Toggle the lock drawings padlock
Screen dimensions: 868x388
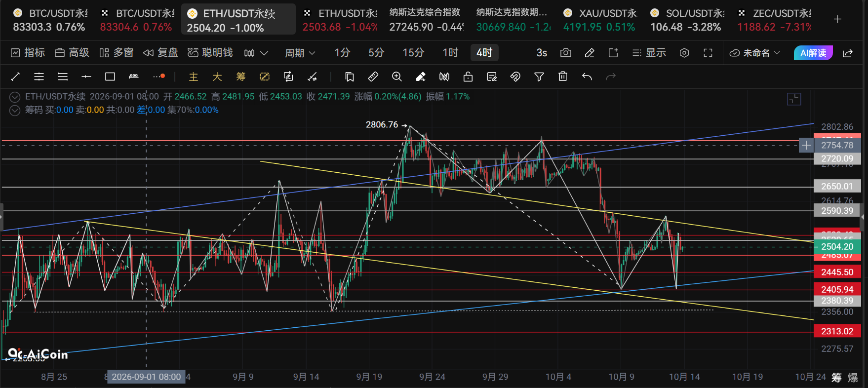[x=468, y=77]
